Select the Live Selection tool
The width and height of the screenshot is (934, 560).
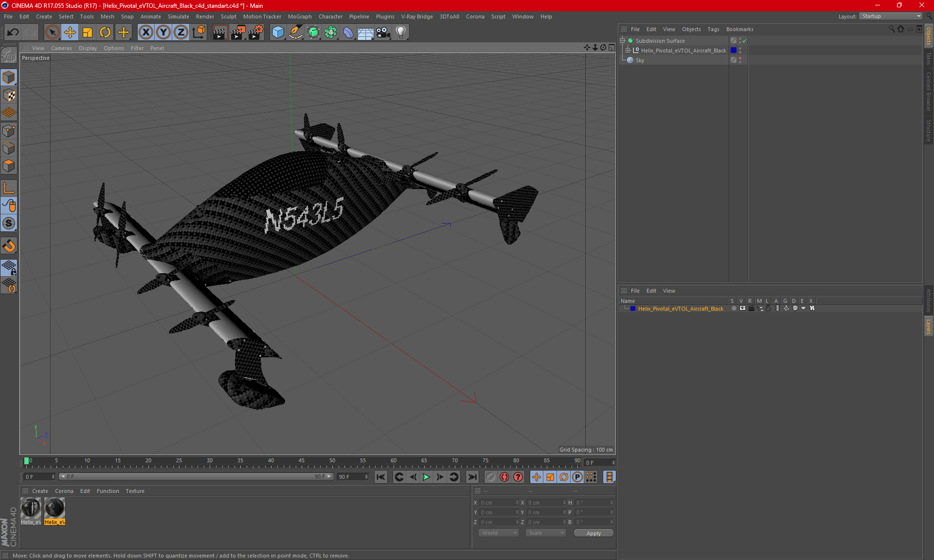[x=52, y=33]
